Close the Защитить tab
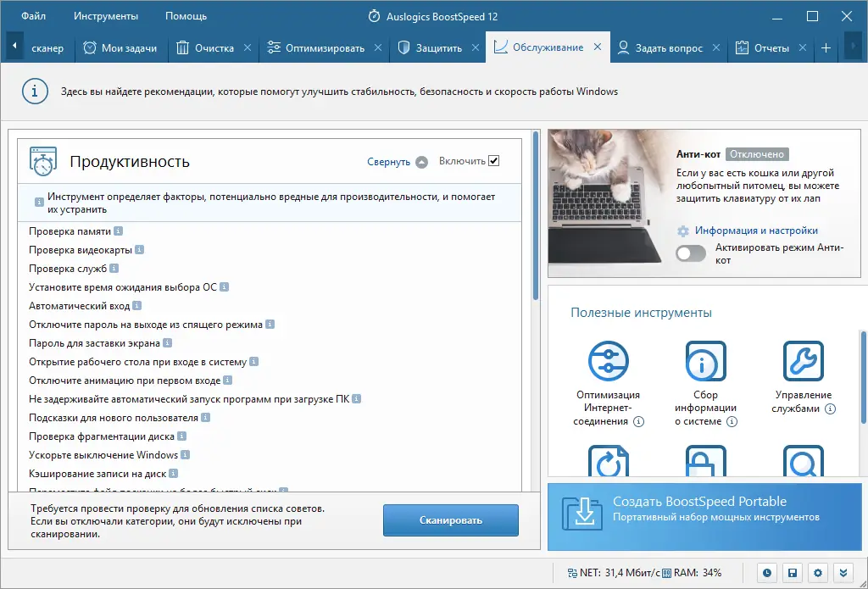 (x=476, y=47)
